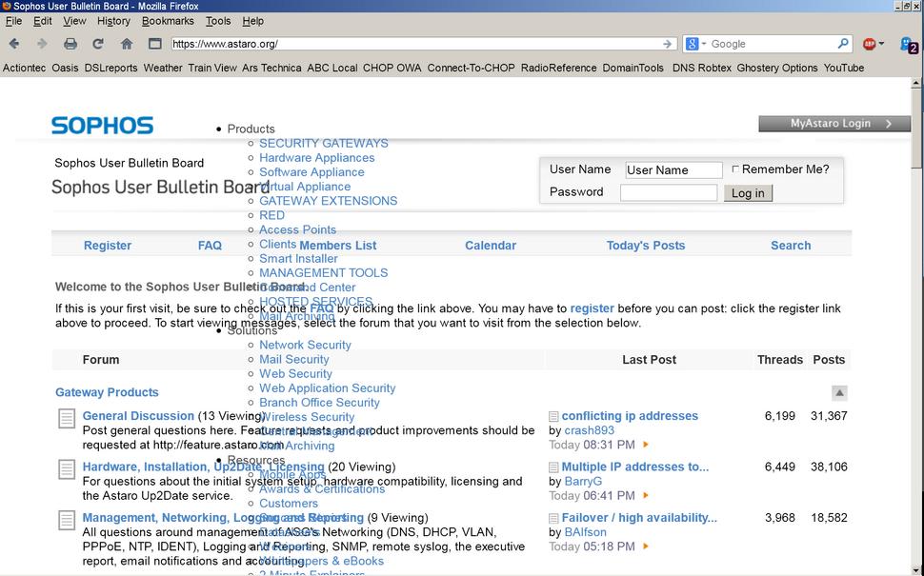
Task: Click the General Discussion forum status icon
Action: point(67,419)
